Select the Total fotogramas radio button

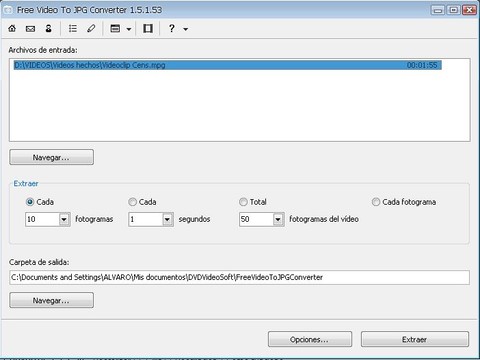point(243,202)
